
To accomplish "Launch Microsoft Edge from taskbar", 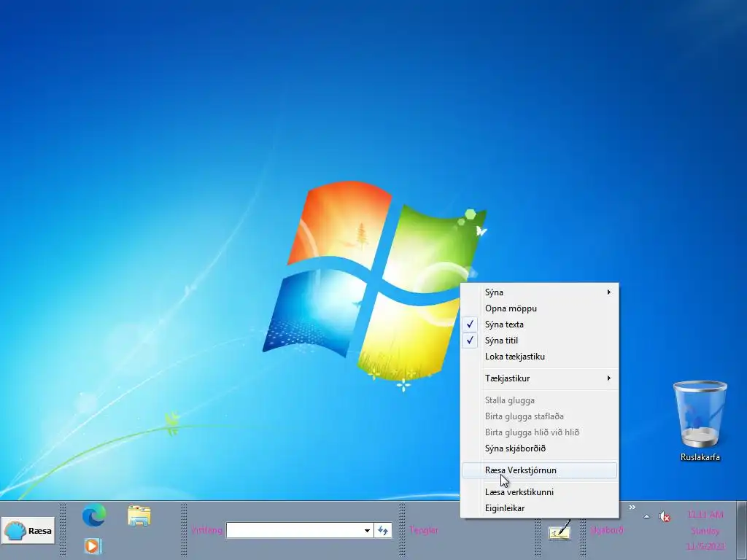I will tap(94, 516).
